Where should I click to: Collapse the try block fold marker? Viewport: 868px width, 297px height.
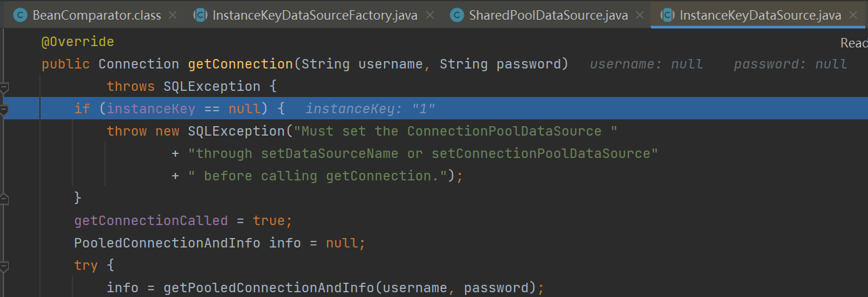pyautogui.click(x=4, y=265)
